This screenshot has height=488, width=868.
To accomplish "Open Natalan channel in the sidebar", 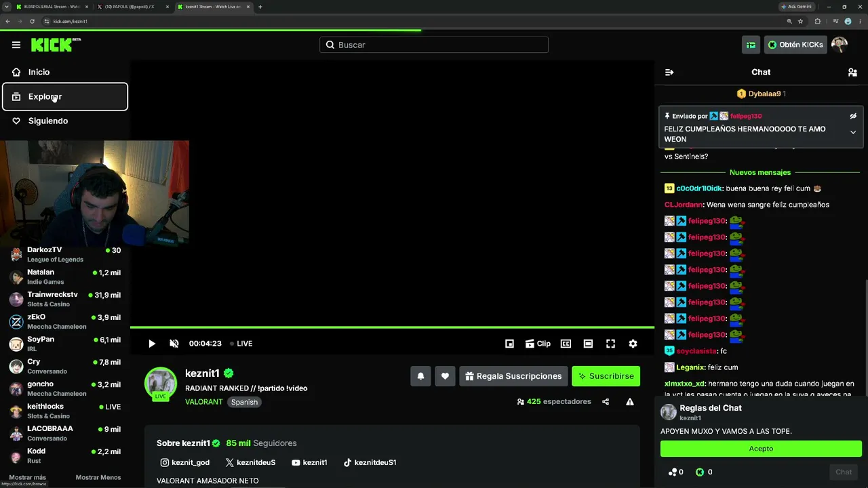I will pyautogui.click(x=65, y=277).
